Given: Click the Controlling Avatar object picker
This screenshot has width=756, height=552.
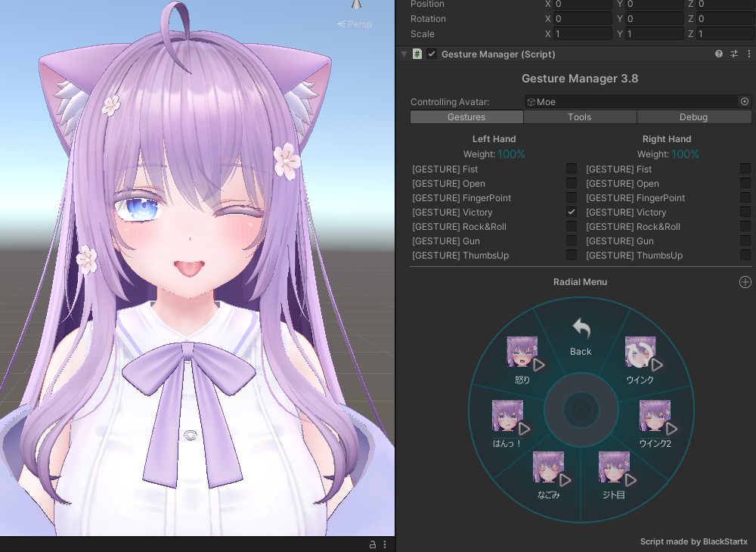Looking at the screenshot, I should tap(745, 102).
